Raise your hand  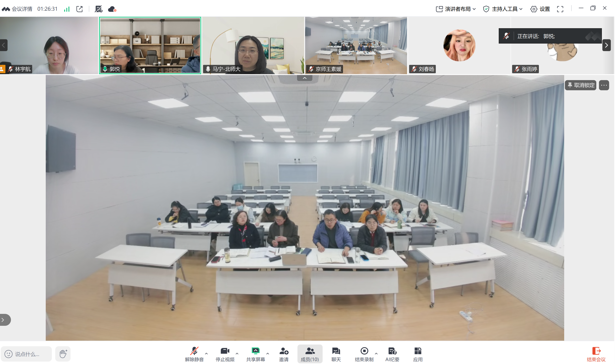[x=63, y=354]
